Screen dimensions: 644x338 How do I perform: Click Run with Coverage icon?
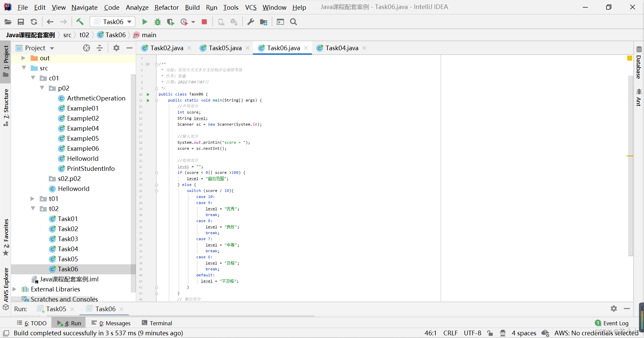171,22
